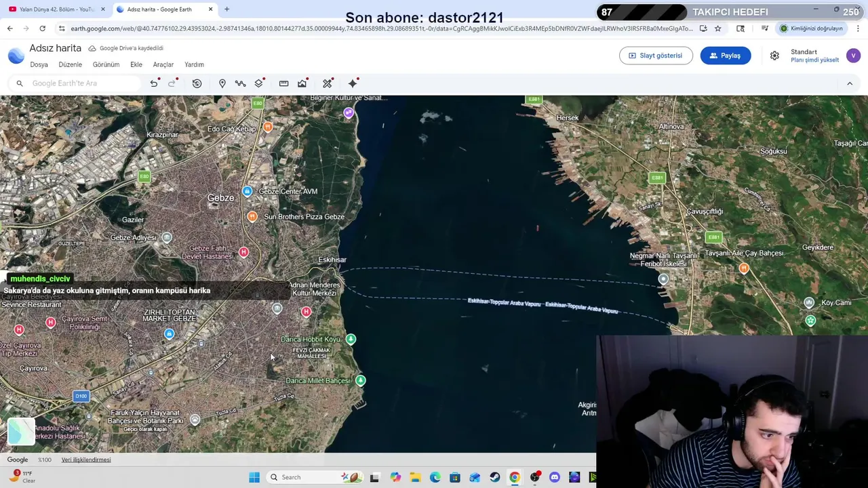Start the Slayt gösterisi presentation
This screenshot has height=488, width=868.
click(656, 56)
